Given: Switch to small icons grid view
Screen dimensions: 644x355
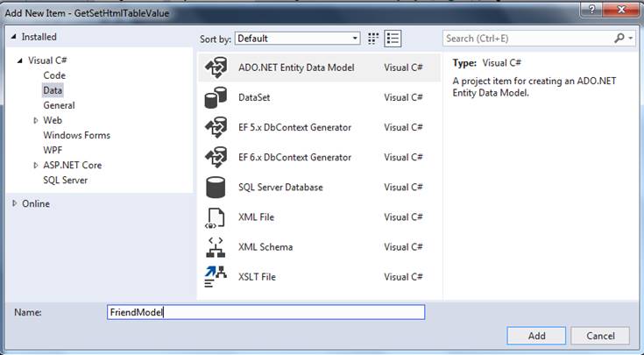Looking at the screenshot, I should 374,39.
